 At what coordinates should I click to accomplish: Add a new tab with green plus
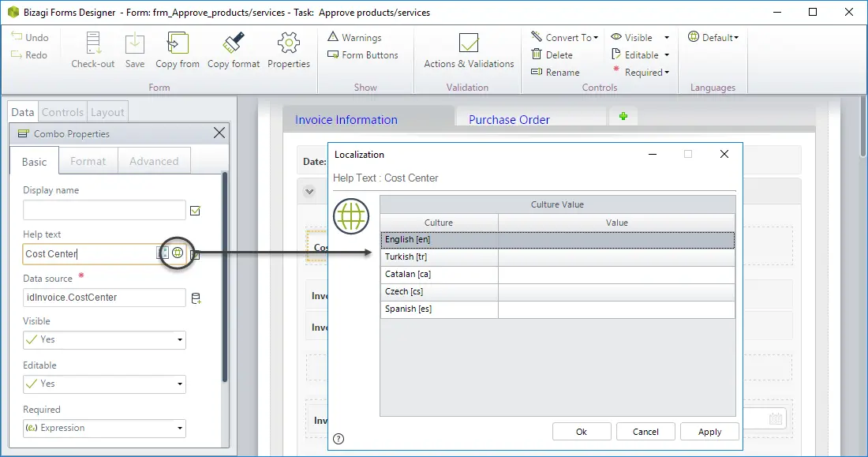coord(623,116)
